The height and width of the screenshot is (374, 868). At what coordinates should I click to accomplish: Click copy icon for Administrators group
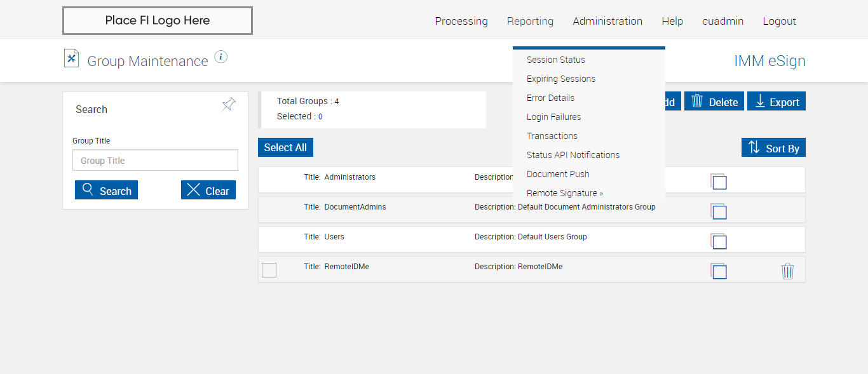719,182
